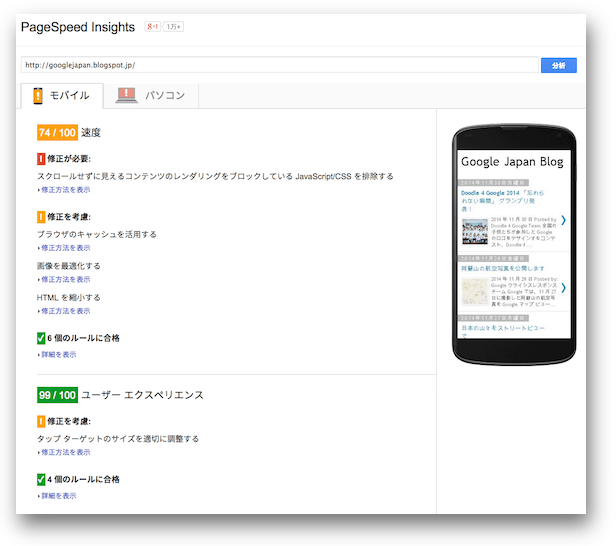Click the map thumbnail in 阿蘇山 post

pyautogui.click(x=475, y=292)
